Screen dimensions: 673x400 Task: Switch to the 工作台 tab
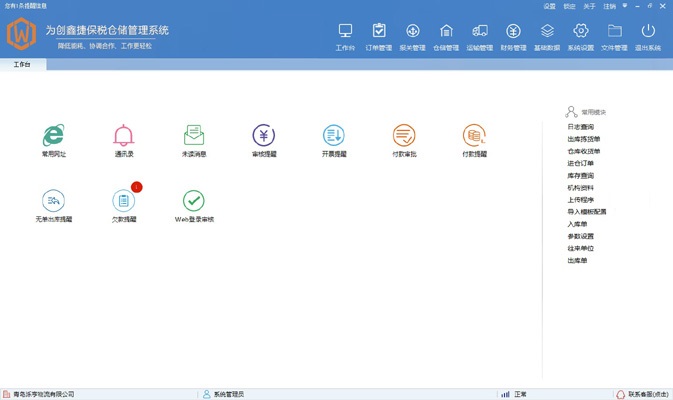coord(21,65)
